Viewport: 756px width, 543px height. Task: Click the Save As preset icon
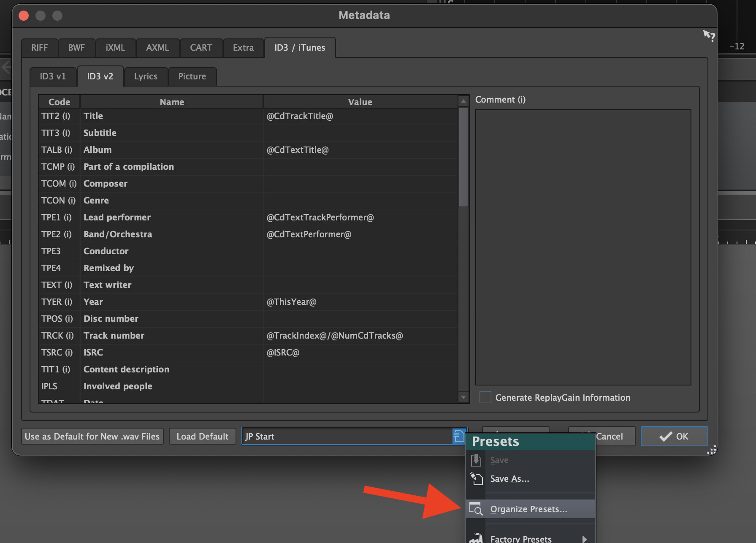(x=476, y=479)
